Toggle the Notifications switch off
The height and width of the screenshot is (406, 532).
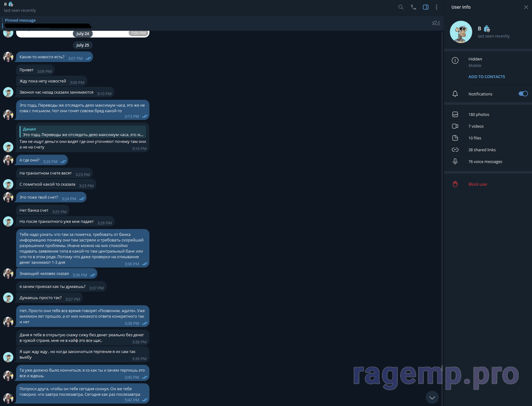(x=523, y=94)
